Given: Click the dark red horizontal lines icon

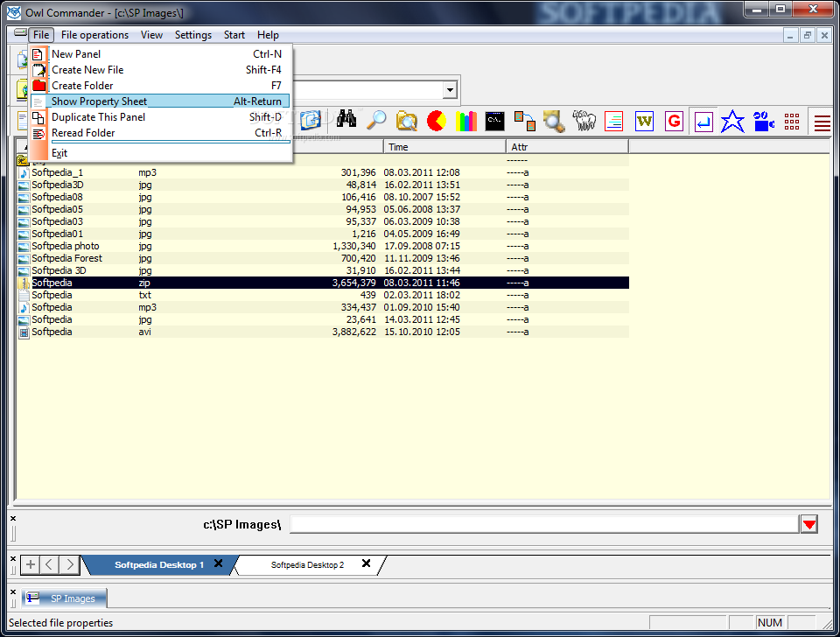Looking at the screenshot, I should tap(822, 122).
